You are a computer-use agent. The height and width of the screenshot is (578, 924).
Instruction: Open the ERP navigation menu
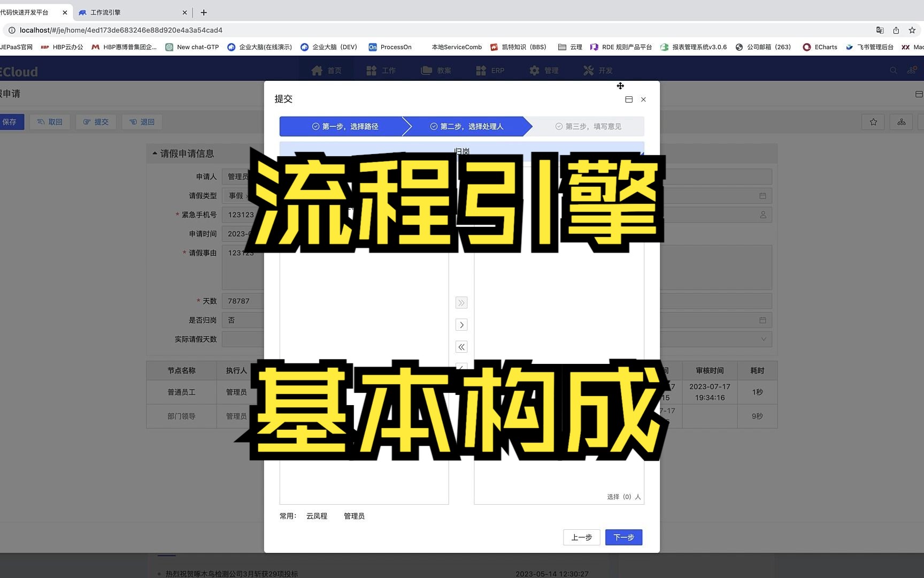coord(490,71)
